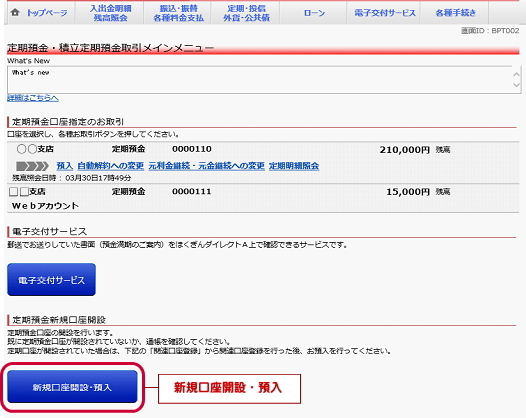Click the blue 電子交付サービス button
Screen dimensions: 526x418
click(51, 279)
